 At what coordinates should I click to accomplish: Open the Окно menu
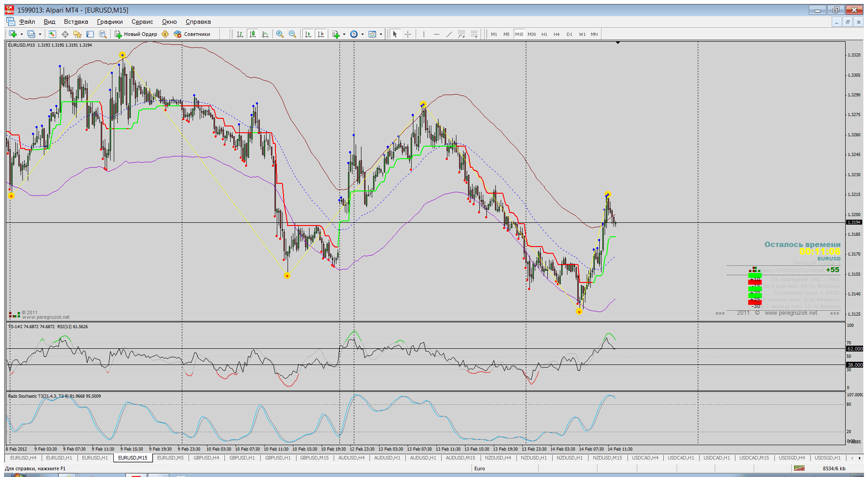pos(169,22)
